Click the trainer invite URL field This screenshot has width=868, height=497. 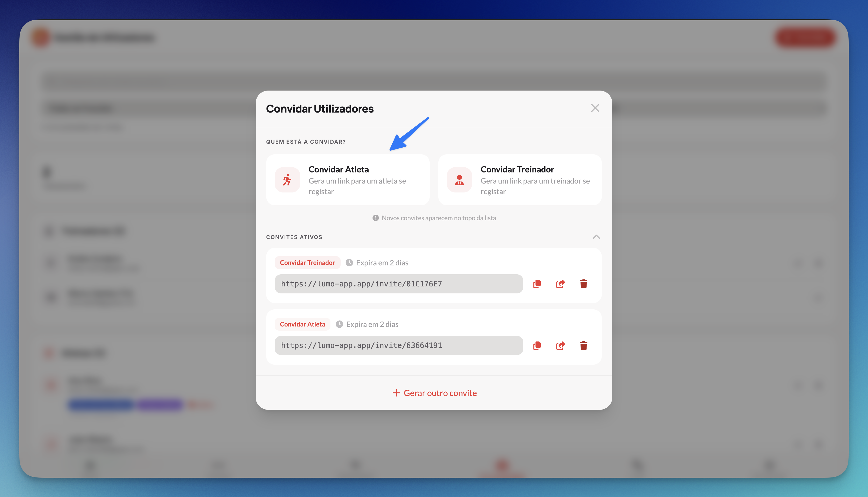pos(399,284)
